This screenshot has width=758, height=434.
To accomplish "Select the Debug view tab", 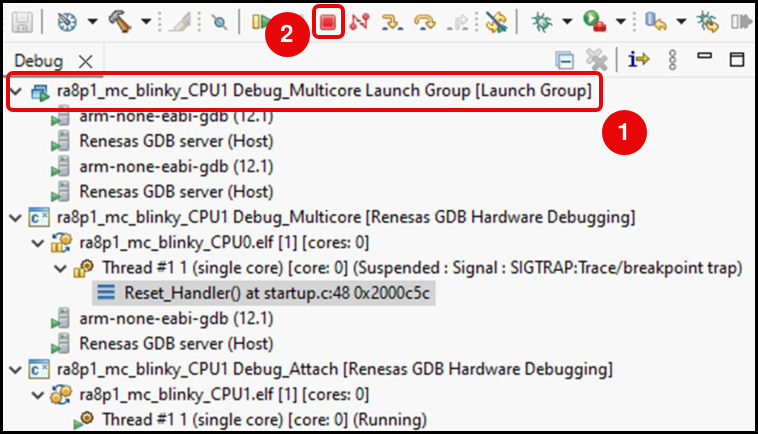I will [39, 61].
